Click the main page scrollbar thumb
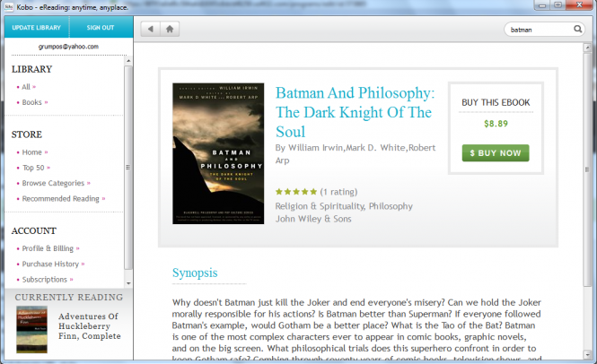597x364 pixels. click(587, 169)
